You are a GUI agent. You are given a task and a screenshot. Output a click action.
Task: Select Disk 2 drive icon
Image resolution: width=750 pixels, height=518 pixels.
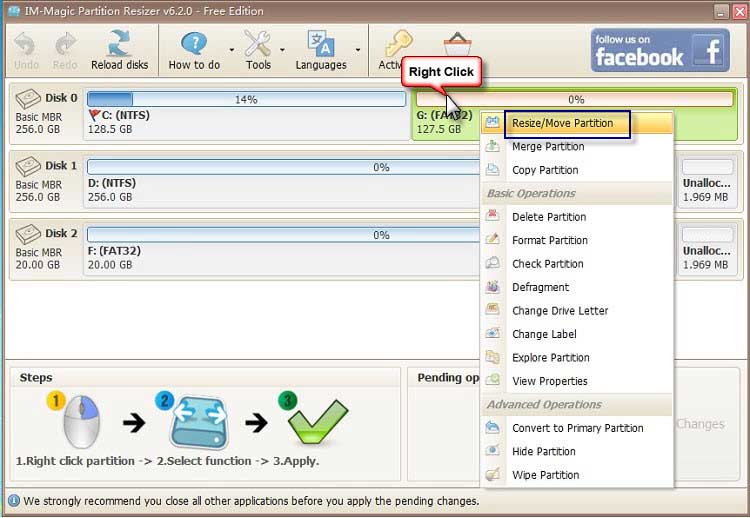pyautogui.click(x=28, y=235)
